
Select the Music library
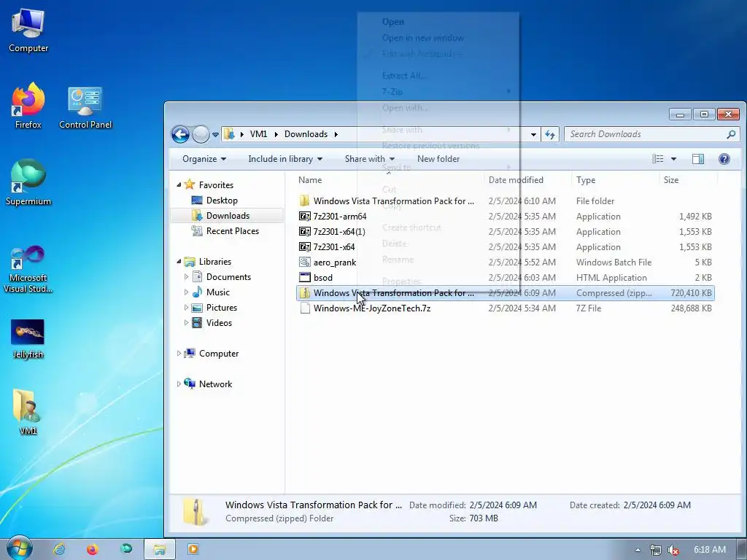(x=217, y=292)
